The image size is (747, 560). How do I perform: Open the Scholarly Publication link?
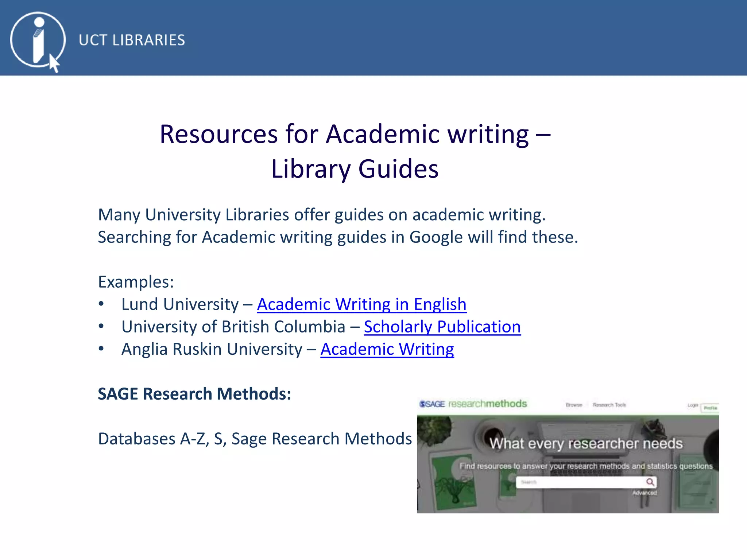point(442,327)
